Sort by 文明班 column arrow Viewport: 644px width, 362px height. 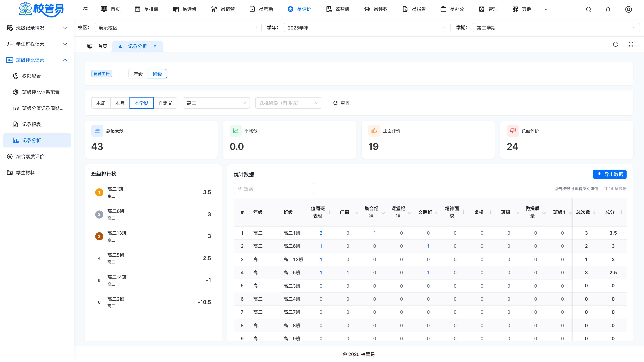coord(437,212)
